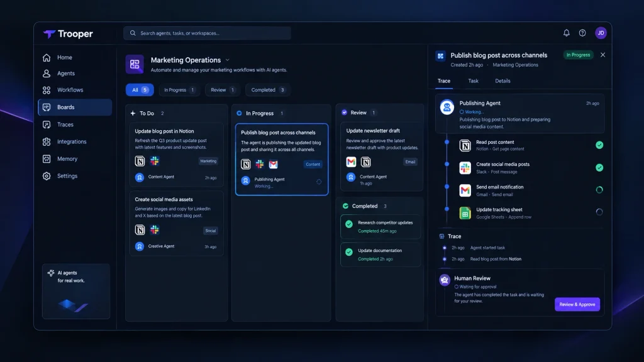
Task: Select Boards in the sidebar
Action: [75, 107]
